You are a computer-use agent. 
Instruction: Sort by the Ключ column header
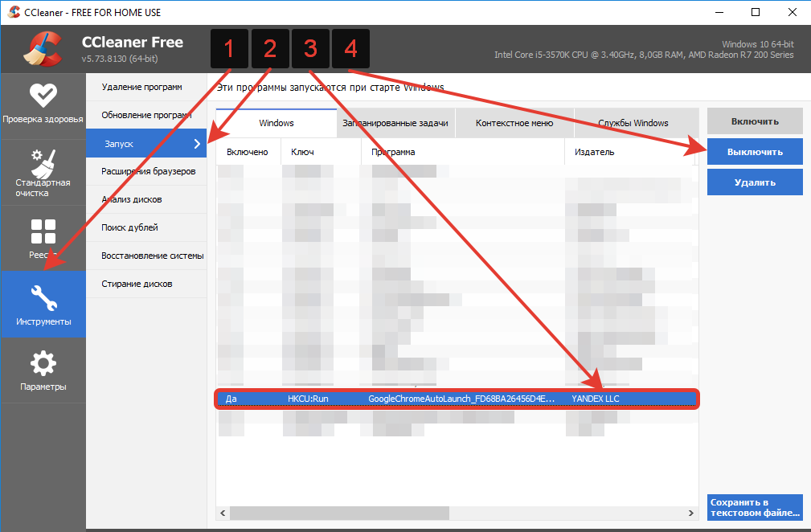pos(321,152)
